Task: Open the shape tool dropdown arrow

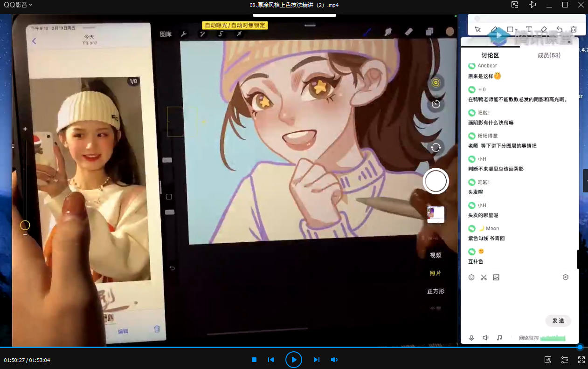Action: click(517, 30)
